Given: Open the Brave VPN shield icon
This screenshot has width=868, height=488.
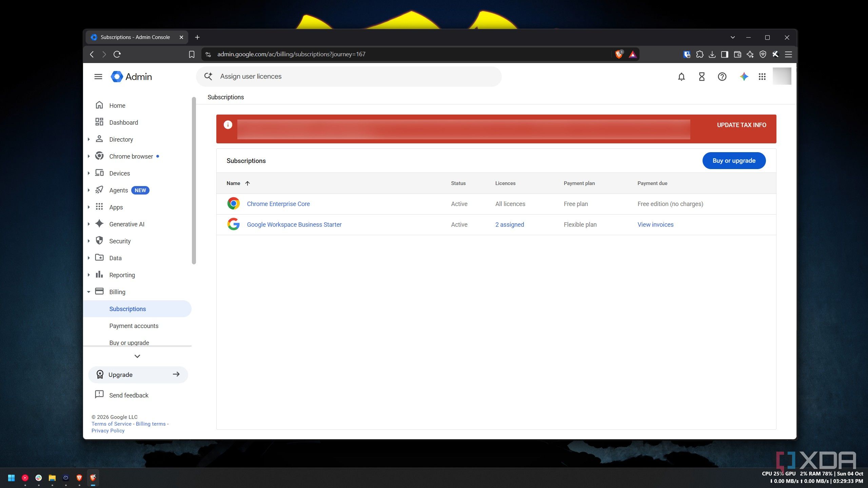Looking at the screenshot, I should [763, 54].
